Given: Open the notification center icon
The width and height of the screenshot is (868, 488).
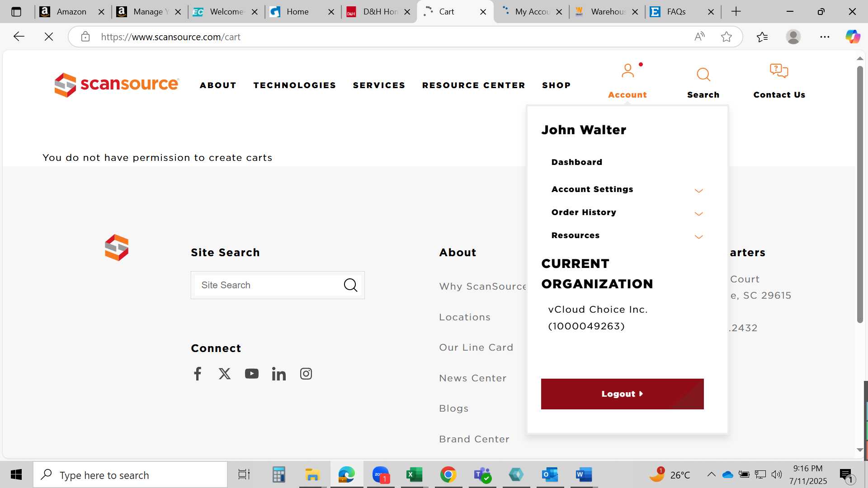Looking at the screenshot, I should 847,475.
